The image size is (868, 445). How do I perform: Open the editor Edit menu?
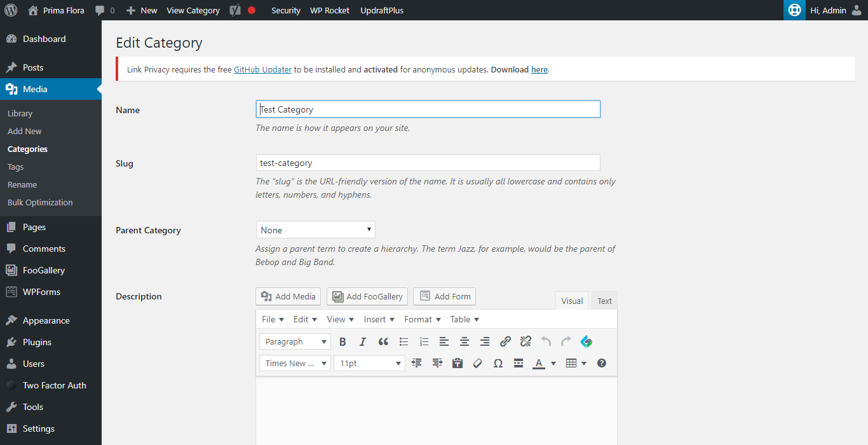point(306,319)
